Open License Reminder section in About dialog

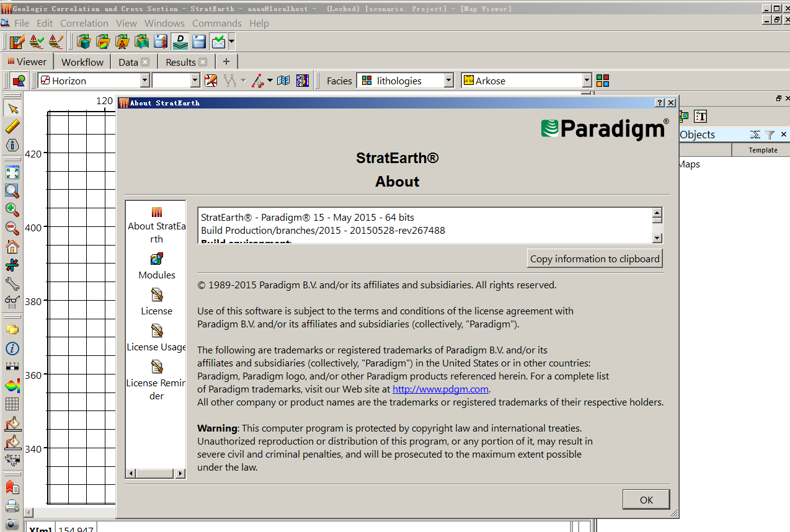(157, 381)
